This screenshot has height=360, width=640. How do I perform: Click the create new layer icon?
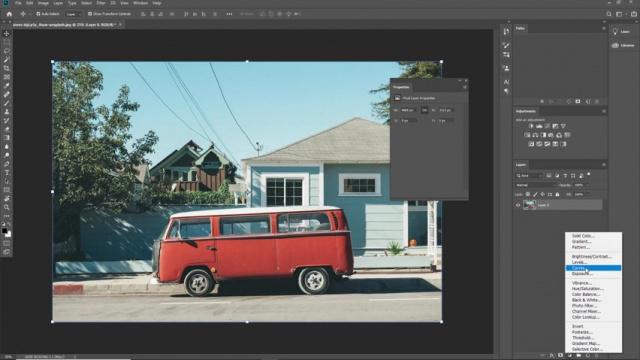[x=588, y=356]
